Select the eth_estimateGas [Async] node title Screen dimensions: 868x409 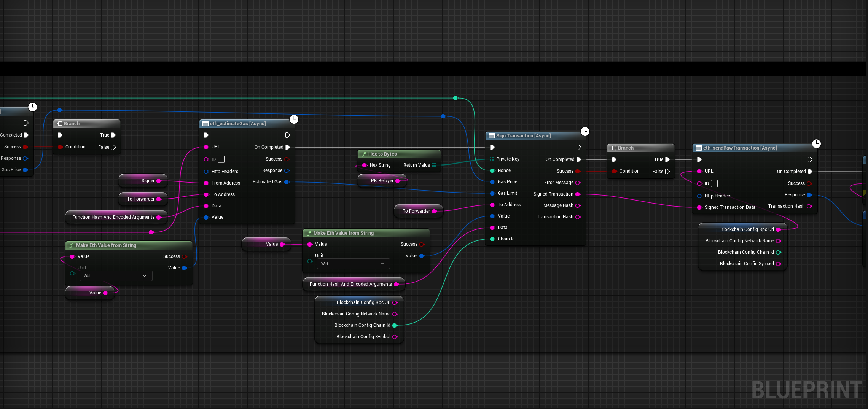[237, 124]
